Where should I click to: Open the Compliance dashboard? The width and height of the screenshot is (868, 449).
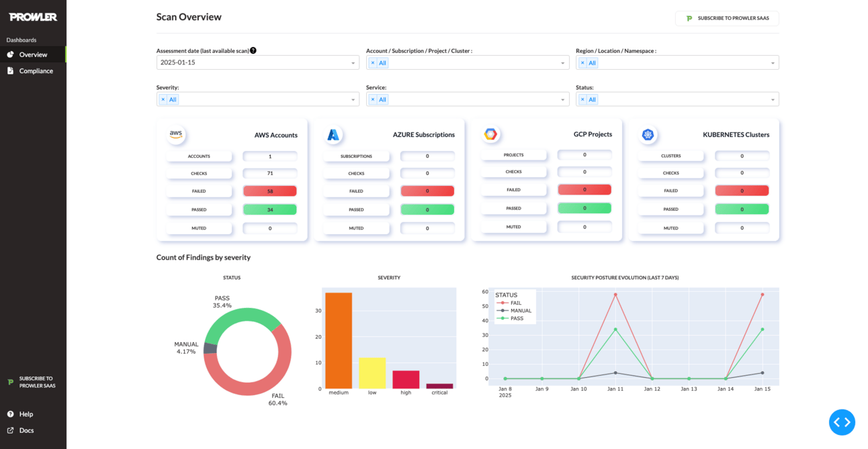[x=33, y=70]
